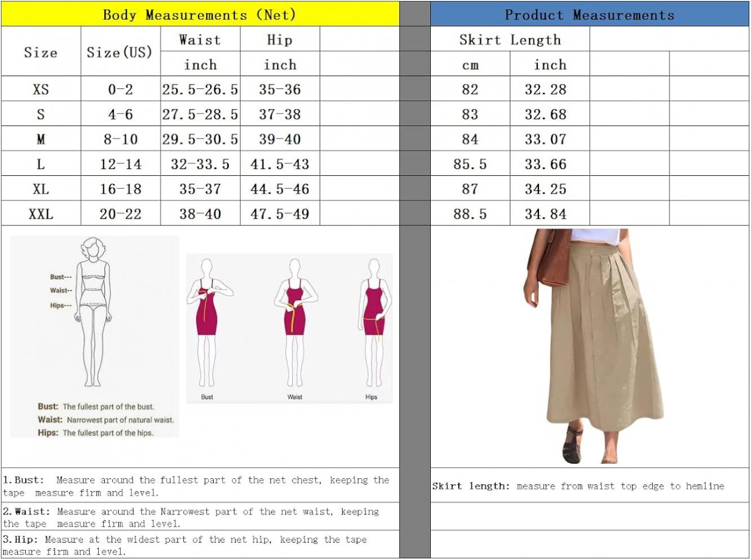Select waist value 27.5-28.5
Viewport: 751px width, 560px height.
click(x=200, y=114)
